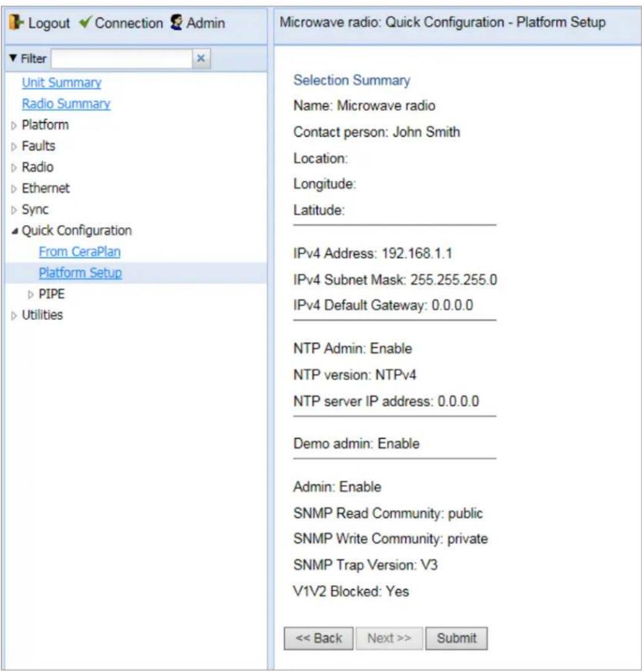The image size is (642, 672).
Task: Expand the Radio tree node arrow
Action: point(14,167)
